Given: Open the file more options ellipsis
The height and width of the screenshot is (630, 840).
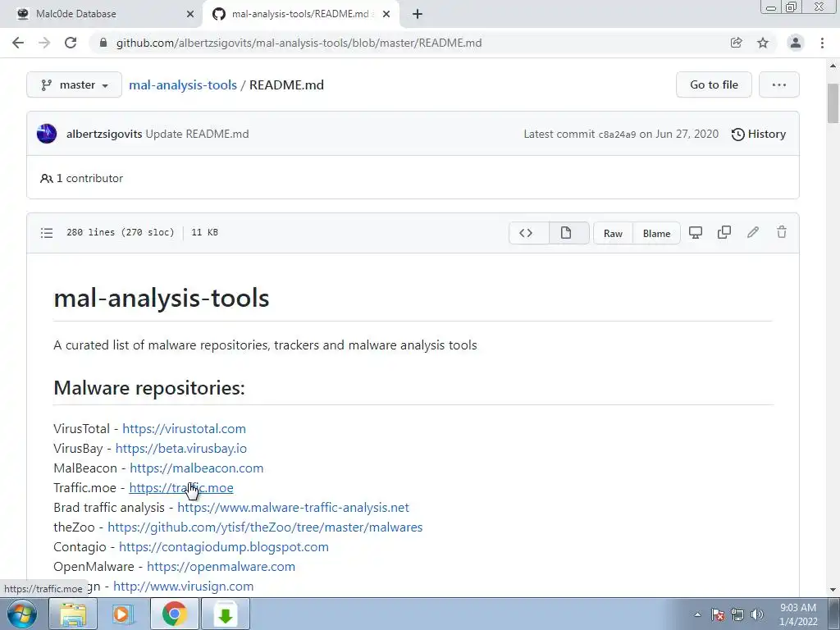Looking at the screenshot, I should coord(779,84).
